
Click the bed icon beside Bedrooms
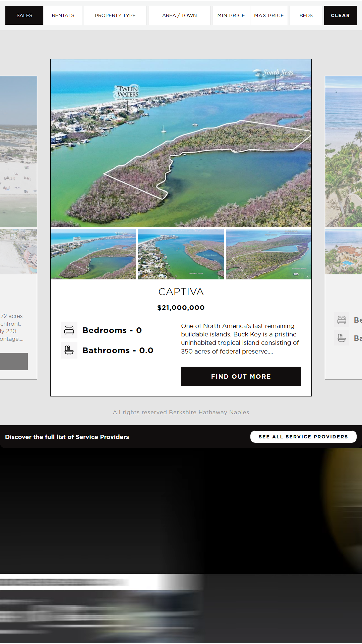pos(69,330)
